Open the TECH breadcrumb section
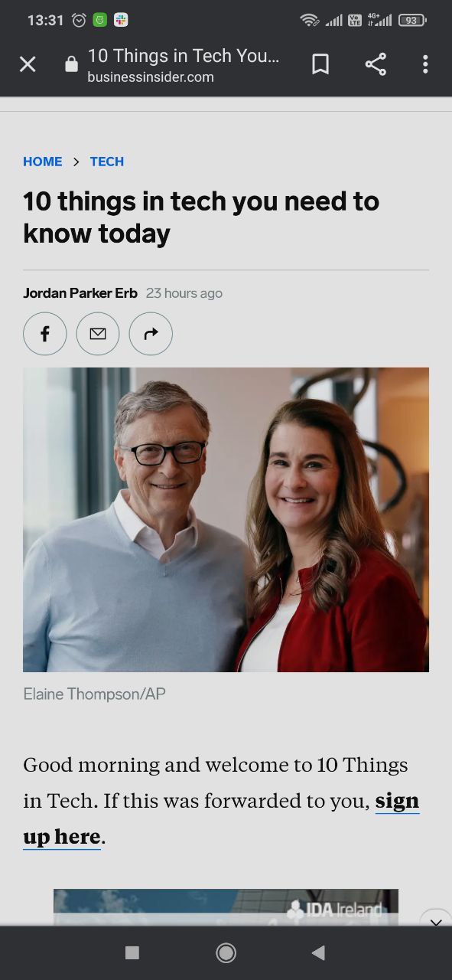Screen dimensions: 452x980 click(x=107, y=162)
